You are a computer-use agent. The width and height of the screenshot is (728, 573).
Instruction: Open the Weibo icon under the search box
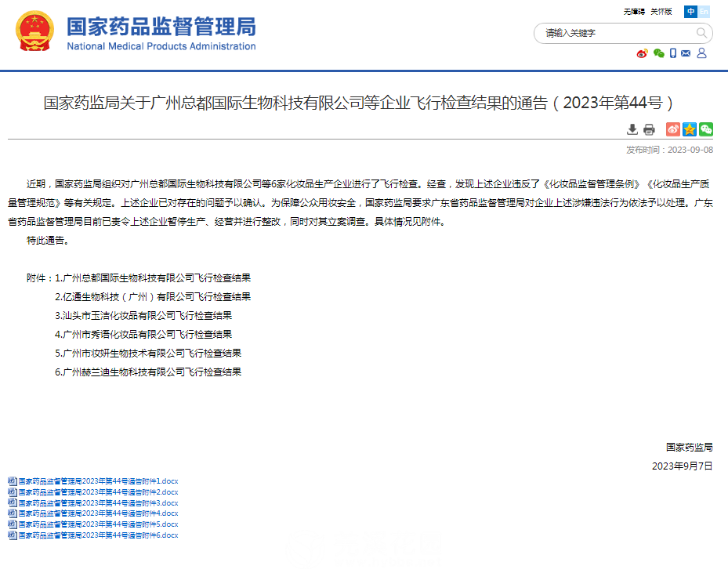click(x=642, y=53)
